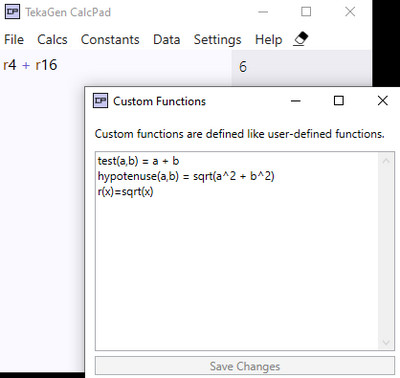Viewport: 400px width, 378px height.
Task: Click the TekaGen CalcPad app icon
Action: tap(12, 12)
